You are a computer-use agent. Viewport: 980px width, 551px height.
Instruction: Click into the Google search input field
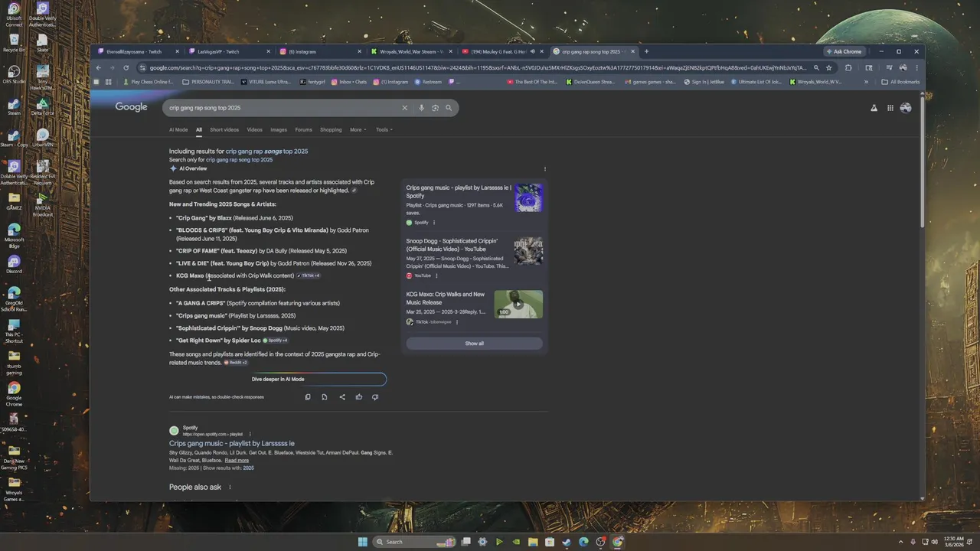283,108
